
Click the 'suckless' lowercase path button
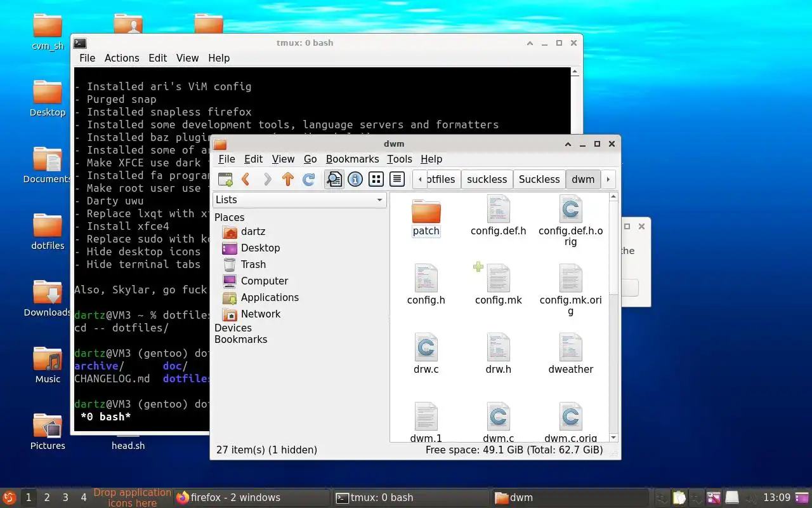pos(487,179)
